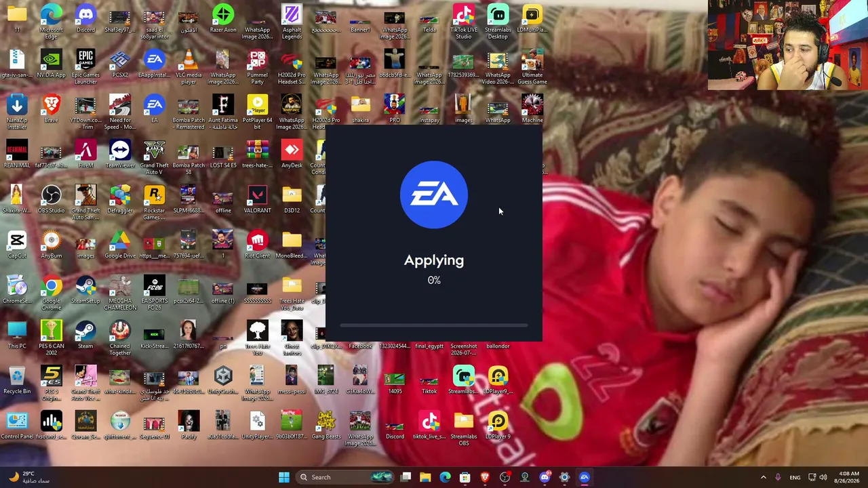Launch Discord from the top desktop row
This screenshot has height=488, width=868.
(x=85, y=19)
